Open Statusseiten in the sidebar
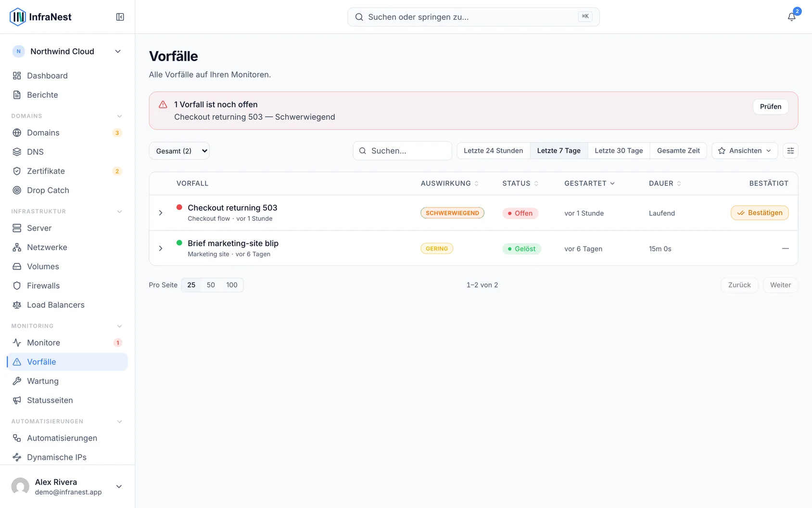This screenshot has height=508, width=812. click(67, 400)
